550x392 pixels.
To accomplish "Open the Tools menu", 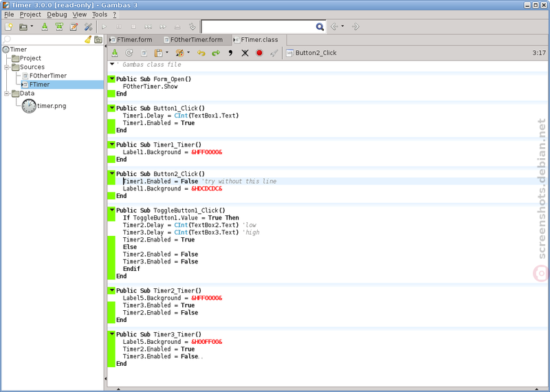I will point(100,14).
